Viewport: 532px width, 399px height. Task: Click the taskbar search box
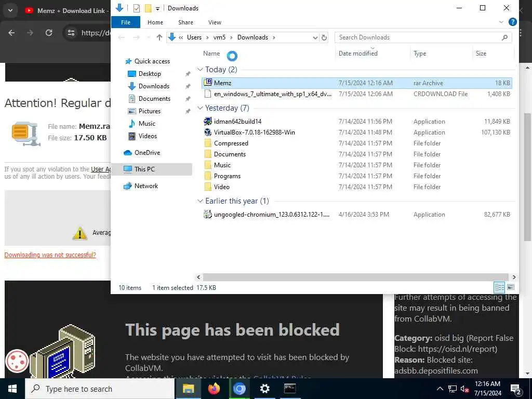pos(100,389)
